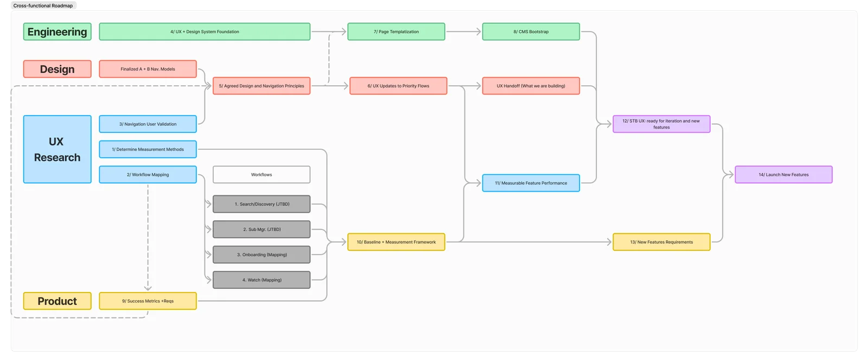Click '1/ Determine Measurement Methods' node

click(x=148, y=149)
